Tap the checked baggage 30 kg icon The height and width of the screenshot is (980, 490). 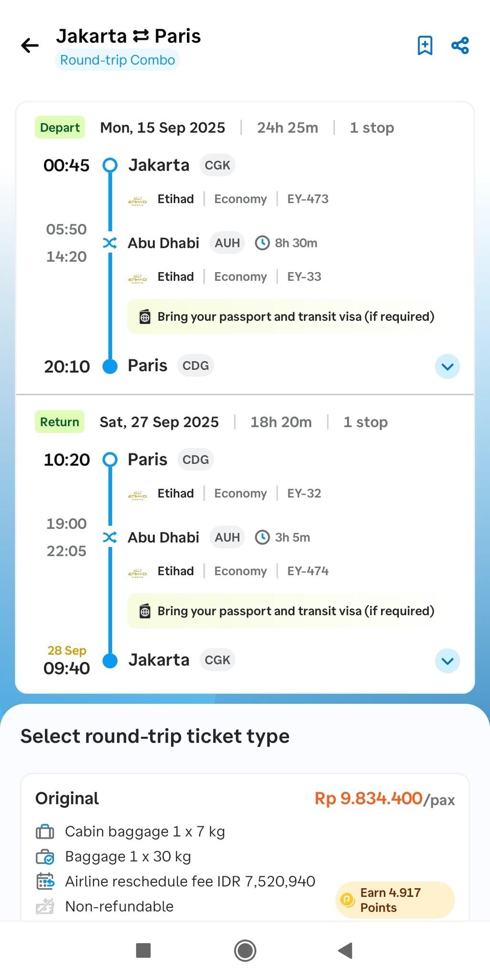tap(45, 857)
